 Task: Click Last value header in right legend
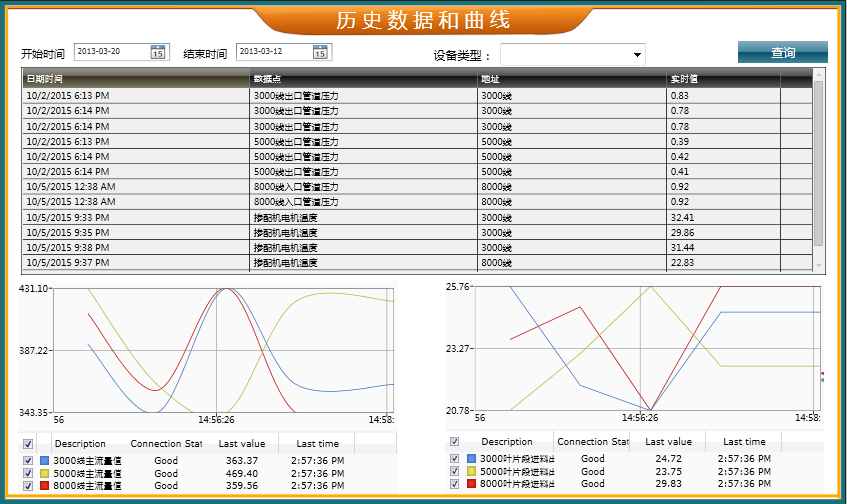[x=667, y=441]
